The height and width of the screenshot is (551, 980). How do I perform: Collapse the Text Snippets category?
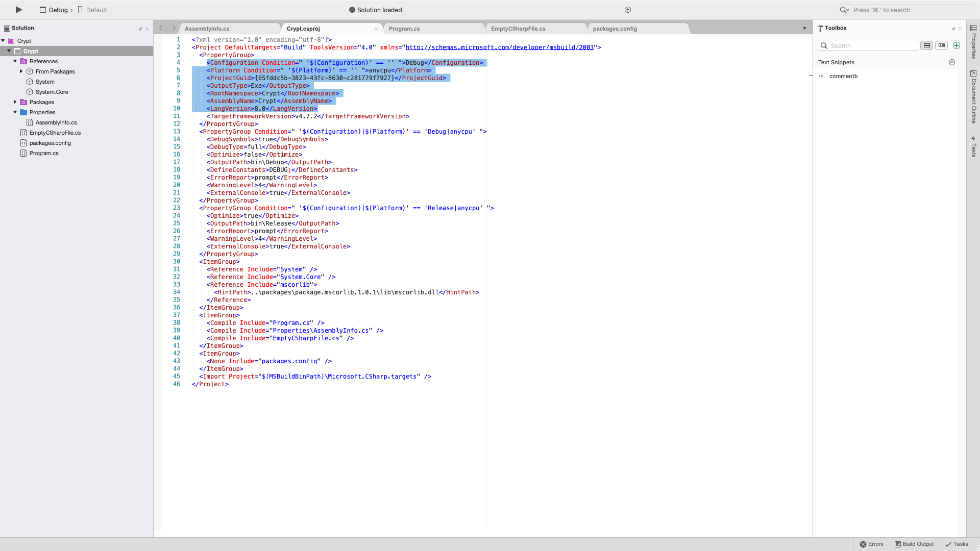coord(952,62)
